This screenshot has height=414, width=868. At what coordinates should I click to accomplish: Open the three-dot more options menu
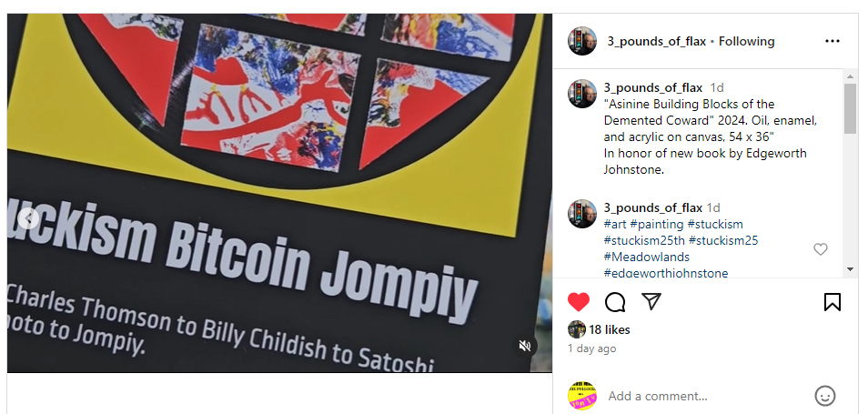832,41
